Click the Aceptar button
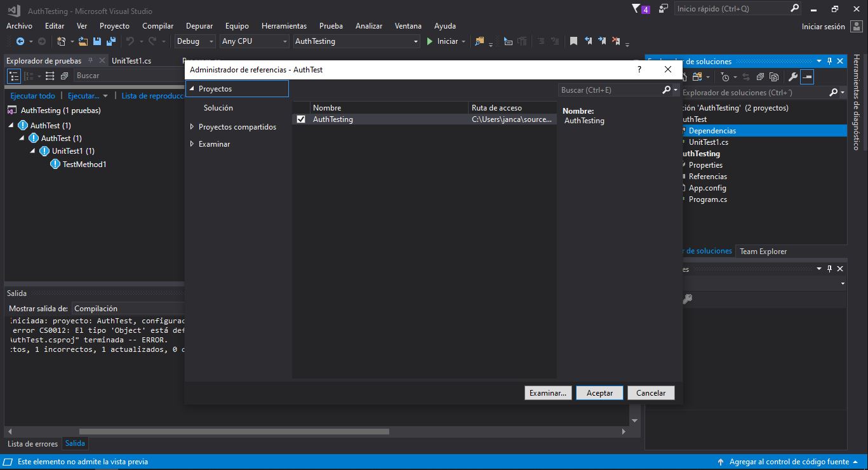 pyautogui.click(x=600, y=393)
